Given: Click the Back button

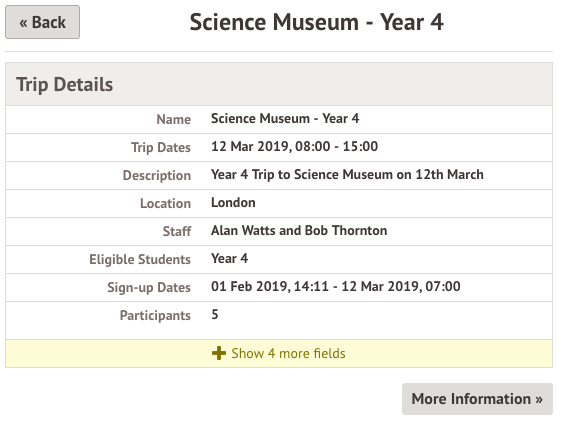Looking at the screenshot, I should (x=42, y=22).
